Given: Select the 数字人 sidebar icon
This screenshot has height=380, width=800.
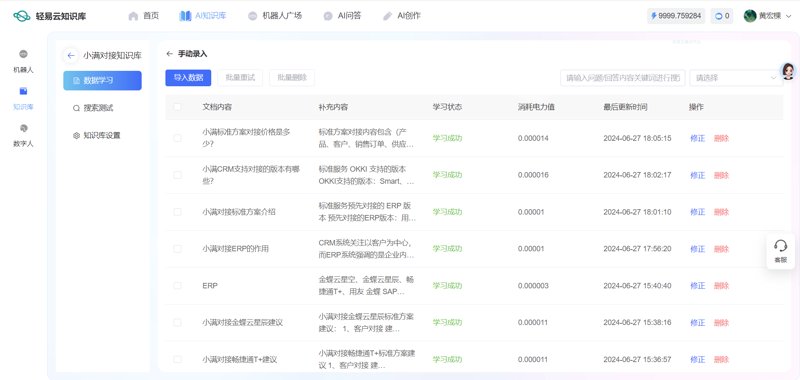Looking at the screenshot, I should [x=23, y=128].
